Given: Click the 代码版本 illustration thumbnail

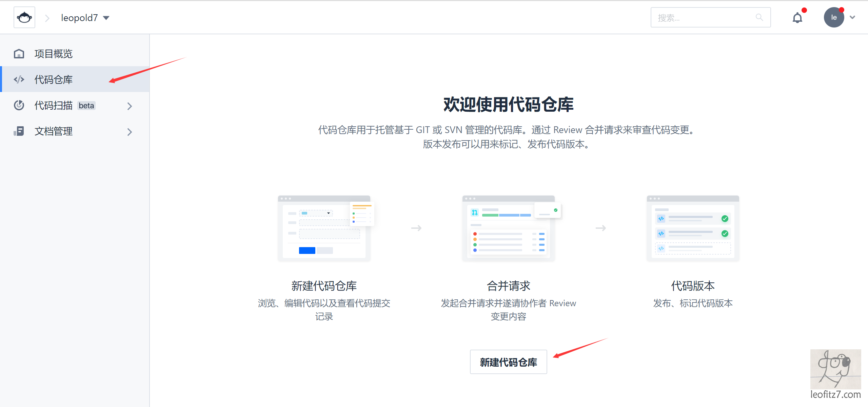Looking at the screenshot, I should tap(693, 228).
